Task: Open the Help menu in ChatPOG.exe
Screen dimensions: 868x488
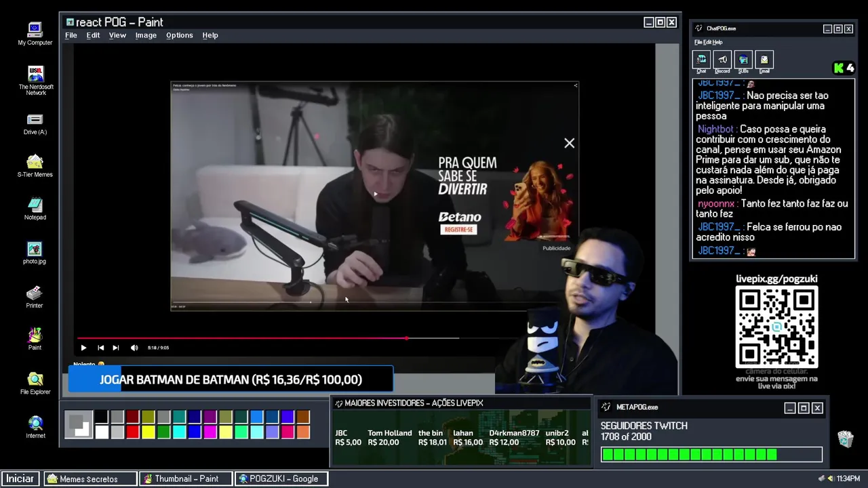Action: click(717, 42)
